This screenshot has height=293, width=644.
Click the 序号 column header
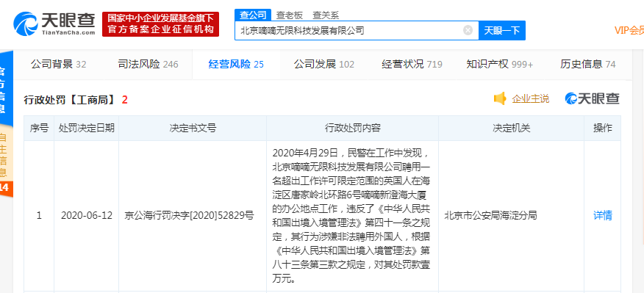tap(39, 128)
